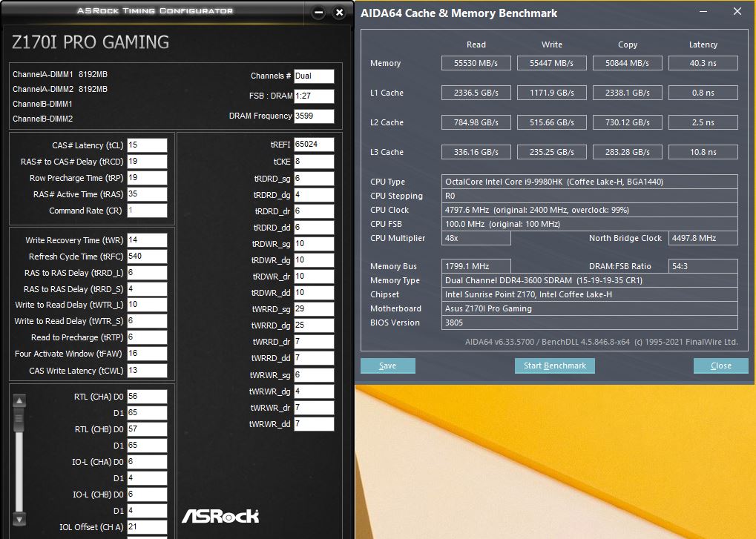756x539 pixels.
Task: Click the RAS# to CAS# Delay (tRCD) field
Action: point(147,162)
